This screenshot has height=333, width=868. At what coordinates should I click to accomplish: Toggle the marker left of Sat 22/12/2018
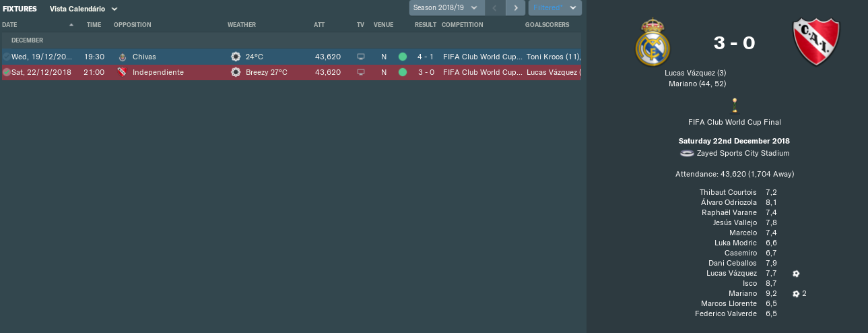(6, 72)
